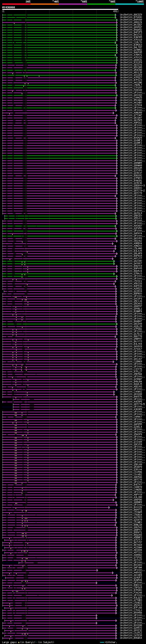This screenshot has height=644, width=146.
Task: Click the UniRef100_A4RV92 label
Action: [x=131, y=572]
